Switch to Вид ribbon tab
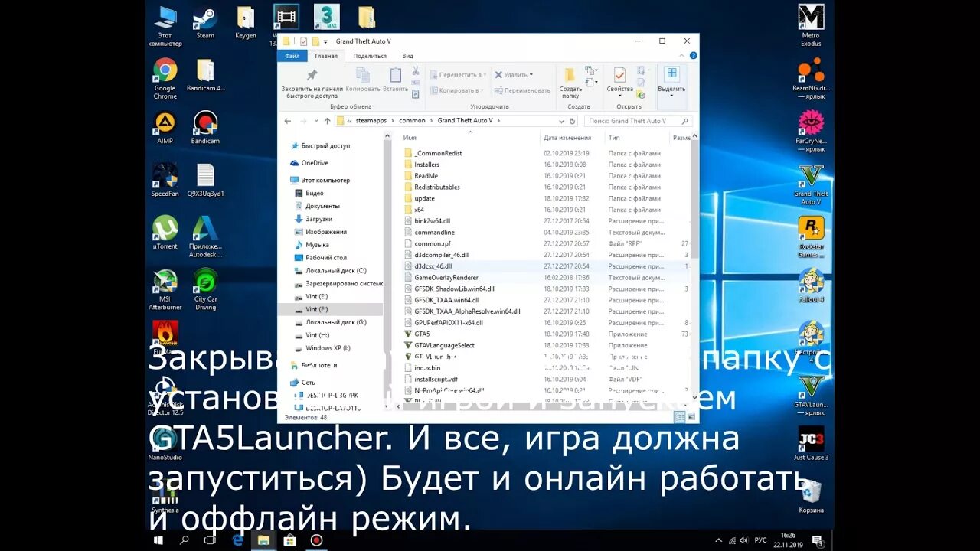Viewport: 980px width, 551px height. coord(408,56)
